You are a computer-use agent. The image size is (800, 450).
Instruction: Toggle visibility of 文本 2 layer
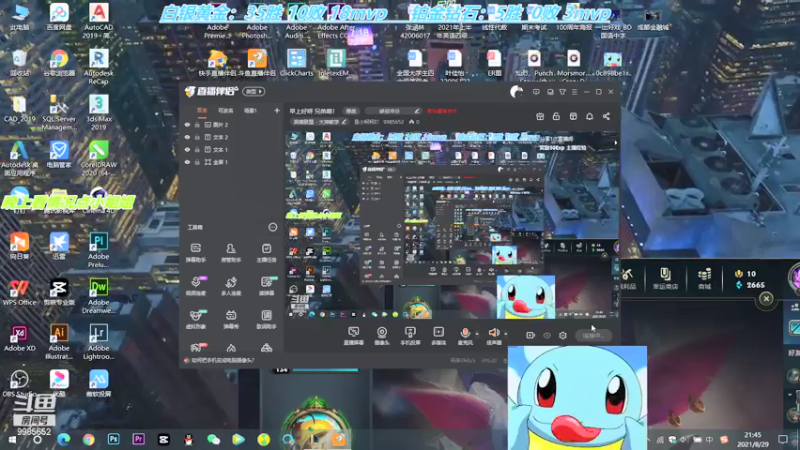[x=187, y=137]
